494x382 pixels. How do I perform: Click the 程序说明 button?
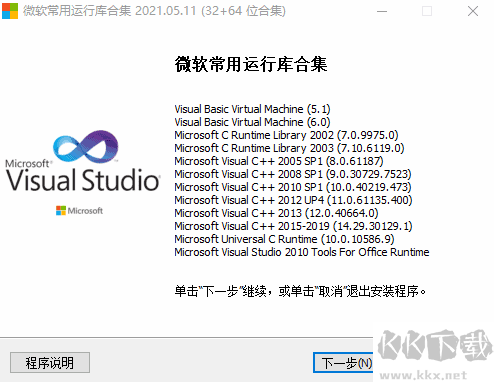pos(50,362)
